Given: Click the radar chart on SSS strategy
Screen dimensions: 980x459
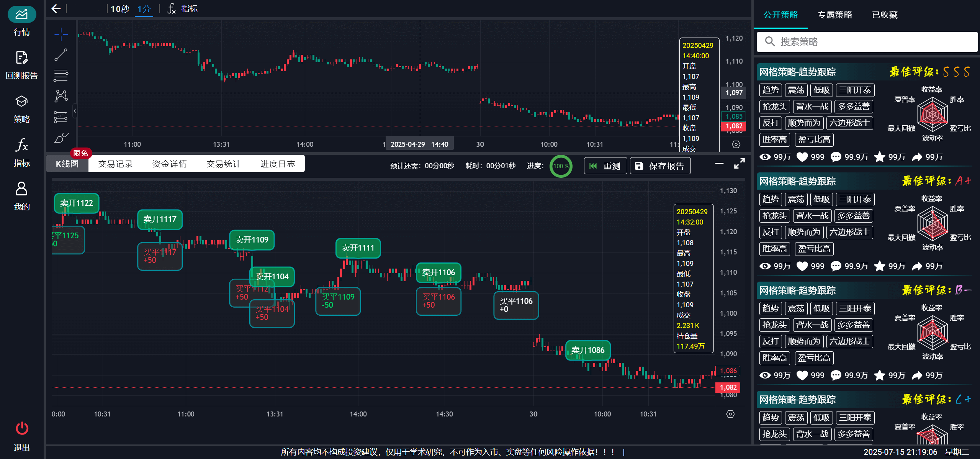Looking at the screenshot, I should [x=933, y=114].
